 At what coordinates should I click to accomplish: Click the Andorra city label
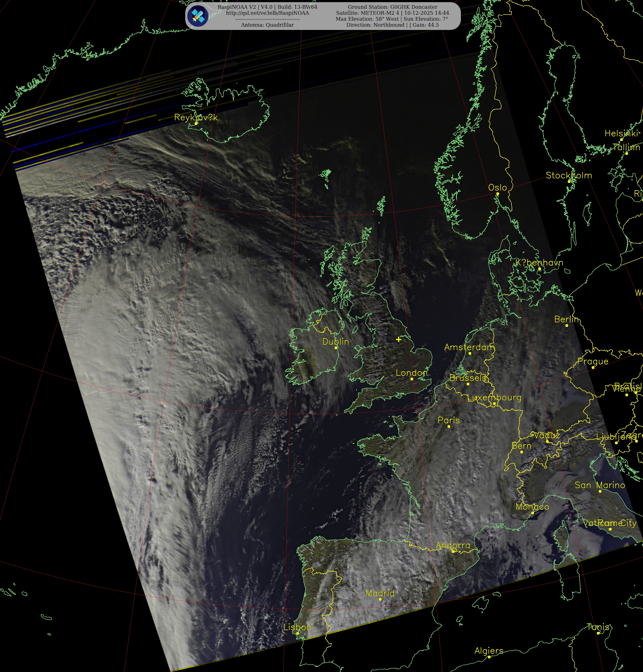click(453, 545)
